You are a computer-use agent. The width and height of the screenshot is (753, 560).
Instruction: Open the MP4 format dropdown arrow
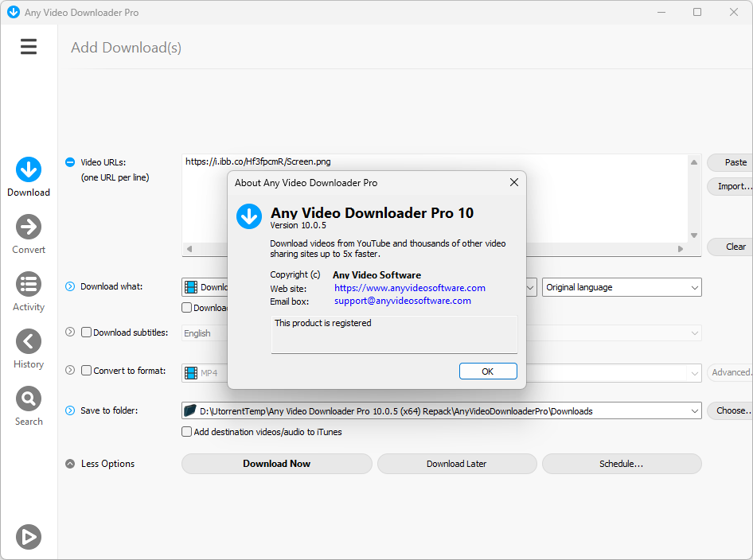(694, 373)
